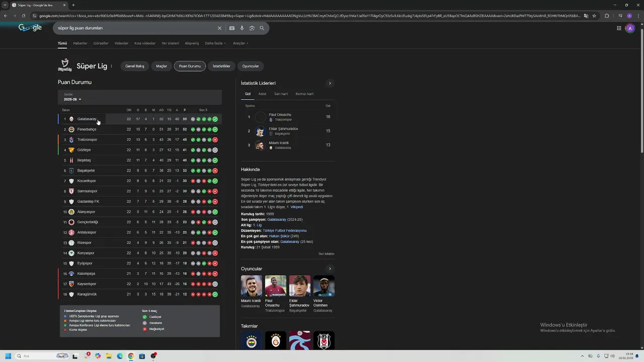The height and width of the screenshot is (362, 644).
Task: Open the Maçlar chip
Action: pyautogui.click(x=162, y=66)
